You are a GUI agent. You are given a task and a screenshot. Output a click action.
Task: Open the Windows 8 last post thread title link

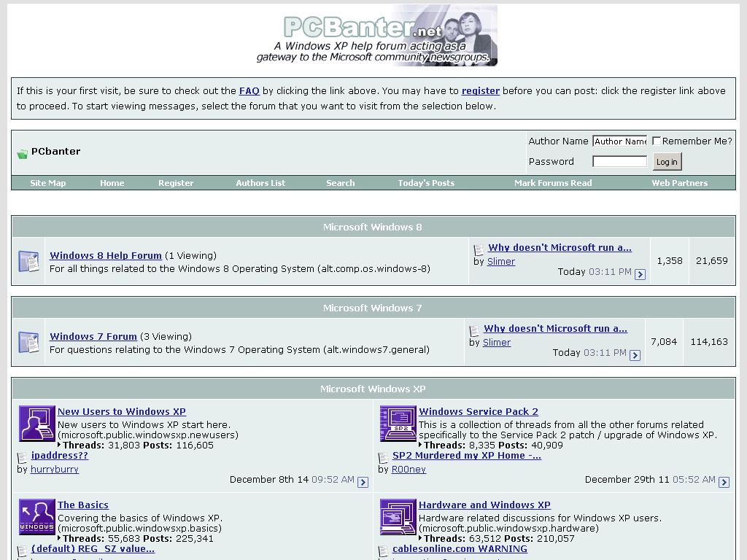(x=560, y=248)
